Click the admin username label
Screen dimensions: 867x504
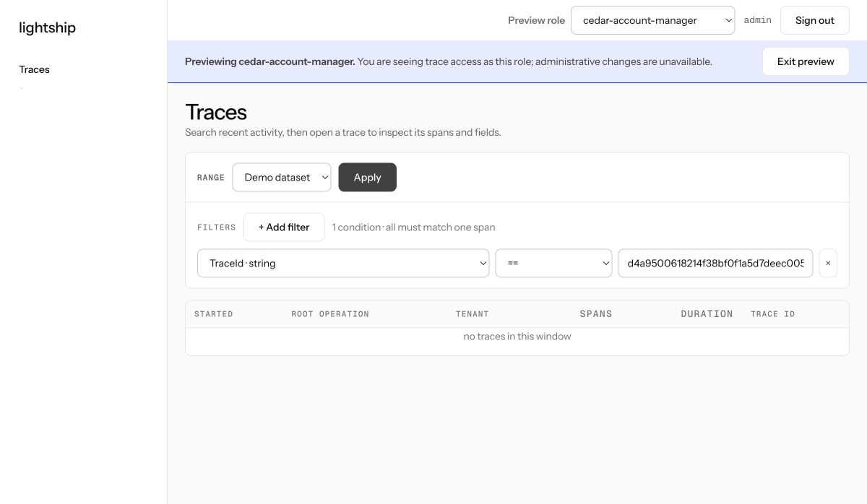point(758,20)
